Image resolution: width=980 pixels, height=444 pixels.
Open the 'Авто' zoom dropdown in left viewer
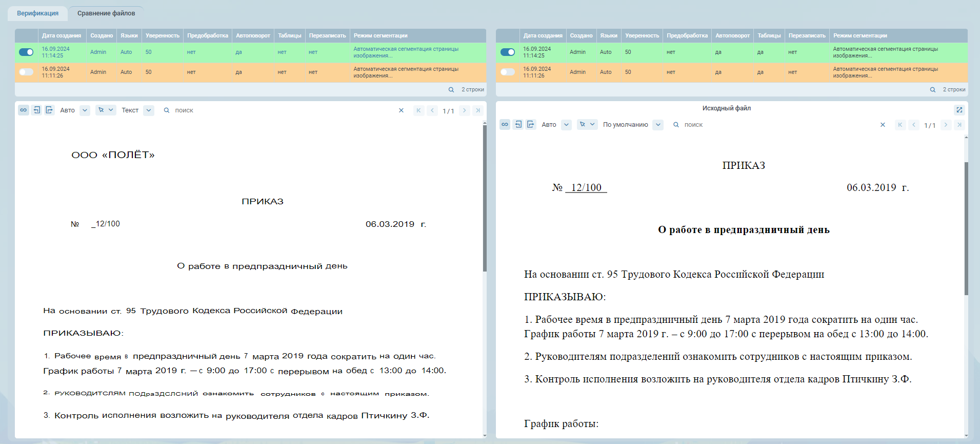(x=85, y=110)
